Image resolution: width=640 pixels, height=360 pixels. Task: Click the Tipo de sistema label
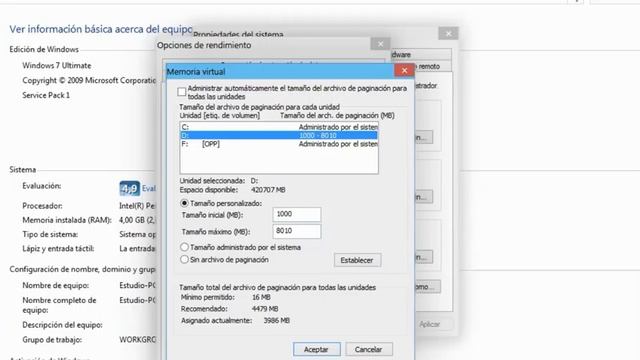click(x=50, y=234)
